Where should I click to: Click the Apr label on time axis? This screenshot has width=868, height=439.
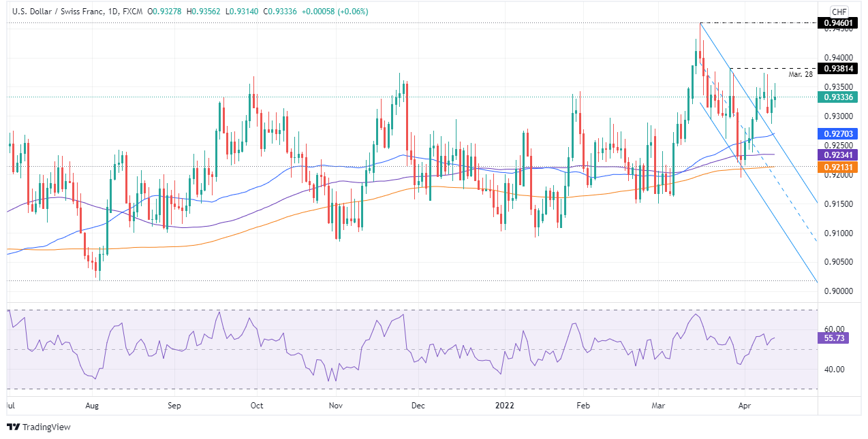(745, 404)
